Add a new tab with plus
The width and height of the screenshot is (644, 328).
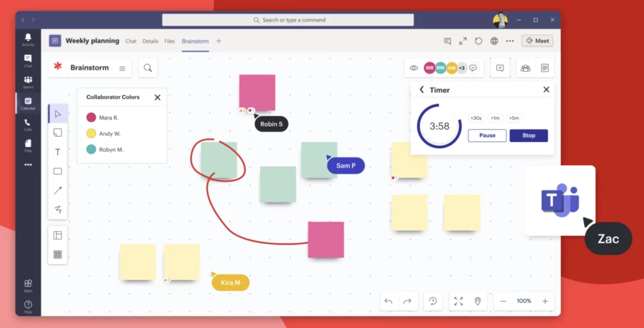click(218, 41)
